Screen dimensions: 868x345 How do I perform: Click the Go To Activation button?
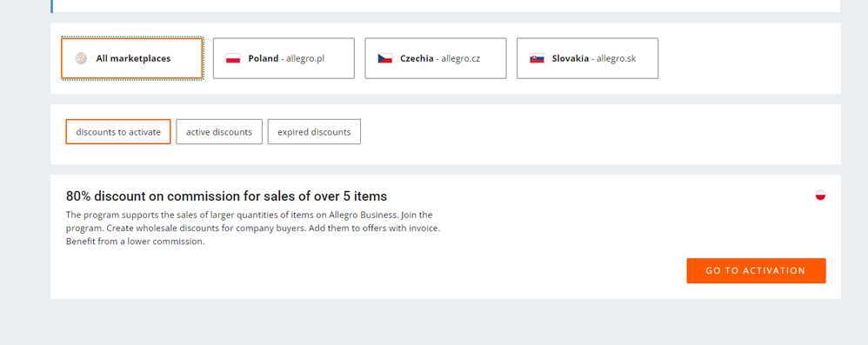click(x=756, y=270)
